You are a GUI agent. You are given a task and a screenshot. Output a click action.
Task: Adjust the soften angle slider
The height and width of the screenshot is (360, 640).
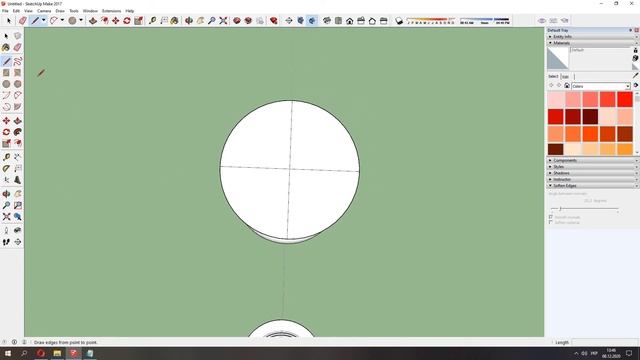click(584, 209)
